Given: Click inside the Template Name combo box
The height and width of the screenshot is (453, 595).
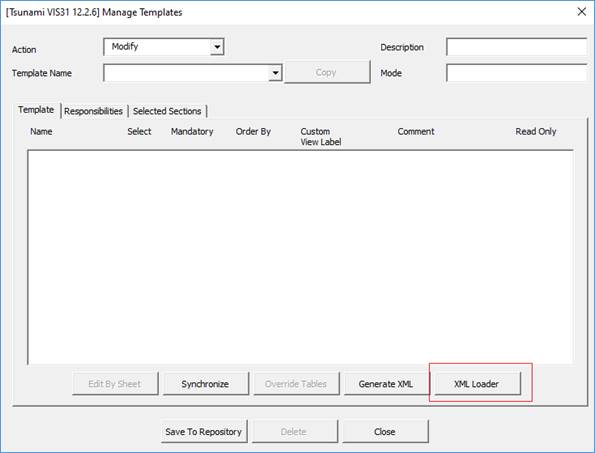Looking at the screenshot, I should [x=186, y=72].
